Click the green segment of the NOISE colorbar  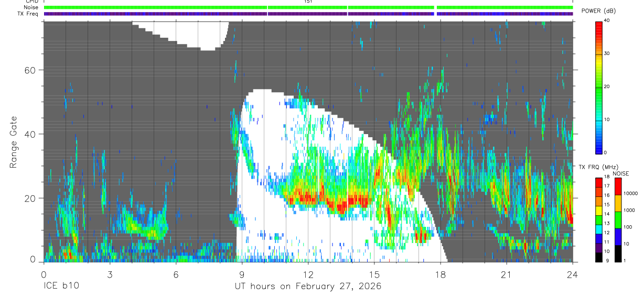point(619,220)
